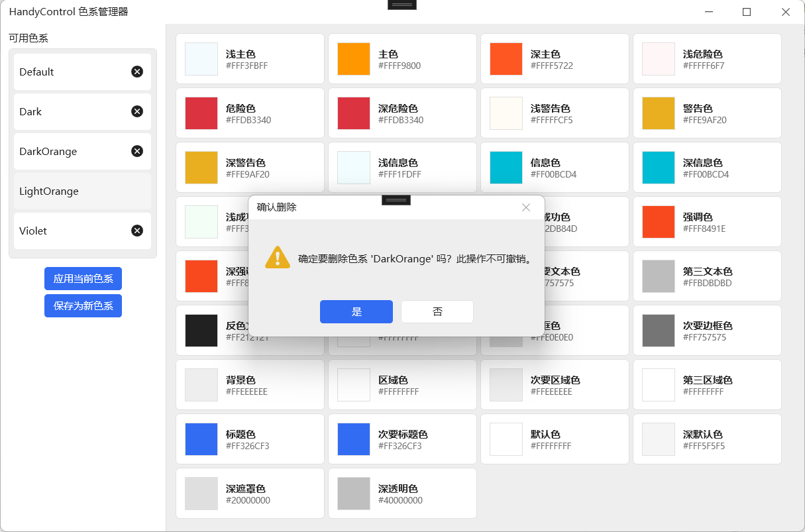This screenshot has height=532, width=805.
Task: Click the cyan 信息色 swatch
Action: pyautogui.click(x=506, y=168)
